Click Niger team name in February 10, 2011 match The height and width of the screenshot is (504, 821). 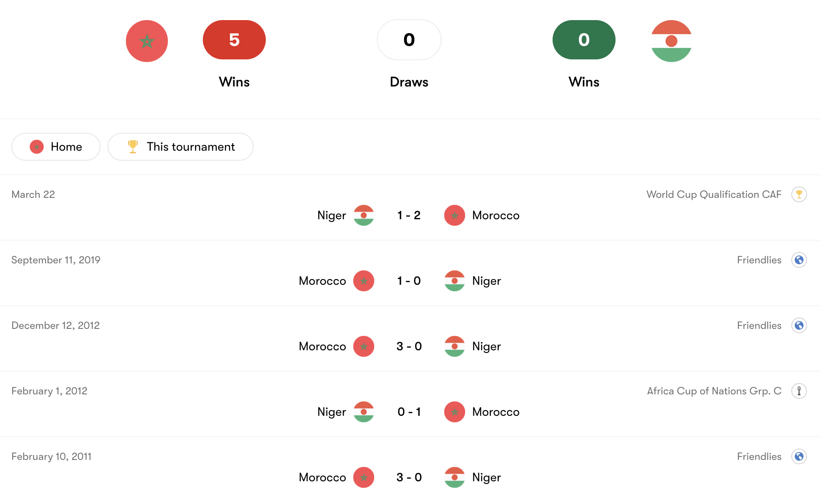pos(486,477)
